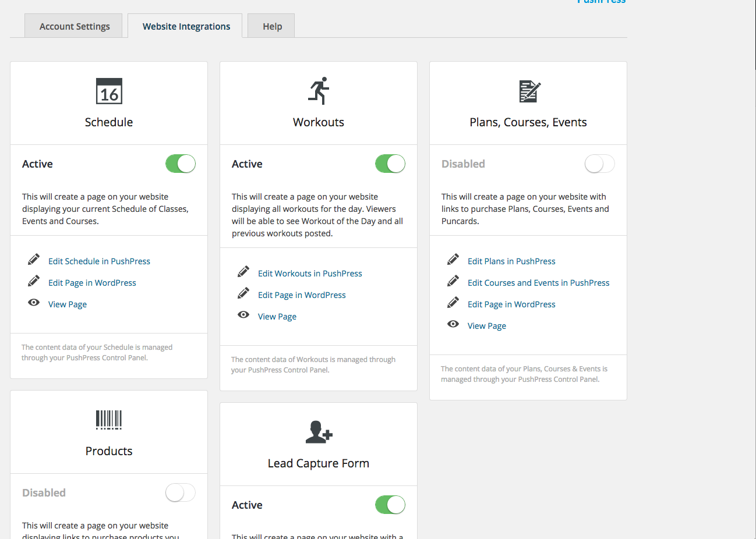Click the Lead Capture Form user-plus icon
756x539 pixels.
[319, 432]
